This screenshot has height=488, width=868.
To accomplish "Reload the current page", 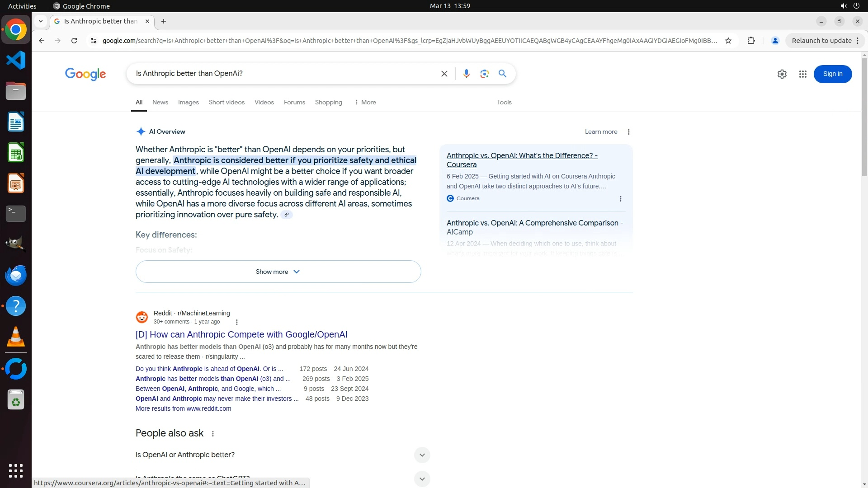I will (x=74, y=41).
